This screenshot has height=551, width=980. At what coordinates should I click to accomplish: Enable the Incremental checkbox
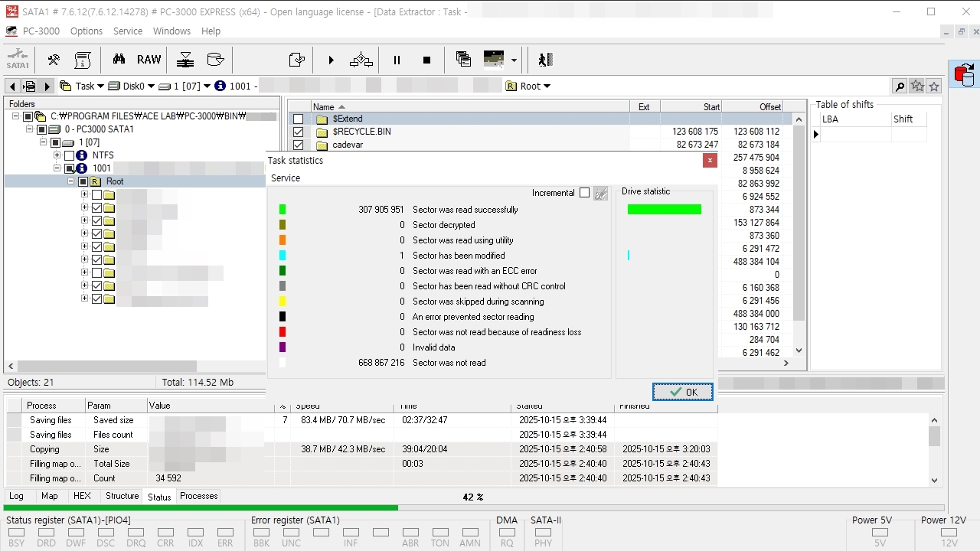click(x=584, y=193)
